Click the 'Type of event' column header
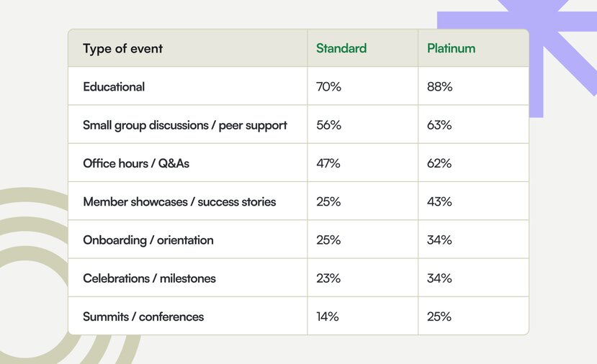 click(122, 49)
